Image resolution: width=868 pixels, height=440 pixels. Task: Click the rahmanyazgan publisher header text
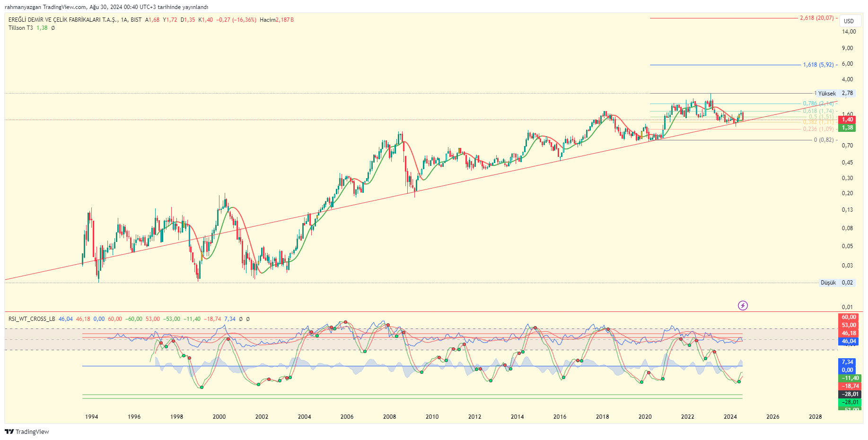[106, 7]
